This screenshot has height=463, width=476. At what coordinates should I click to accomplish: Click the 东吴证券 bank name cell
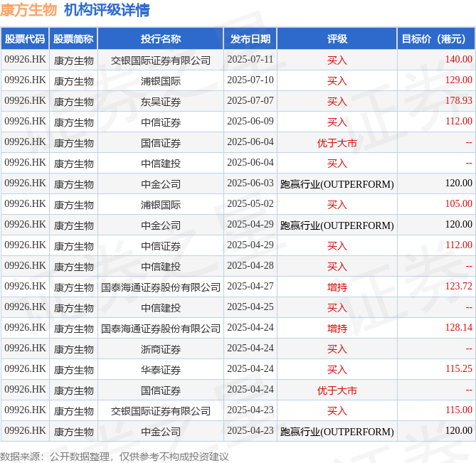(x=161, y=102)
